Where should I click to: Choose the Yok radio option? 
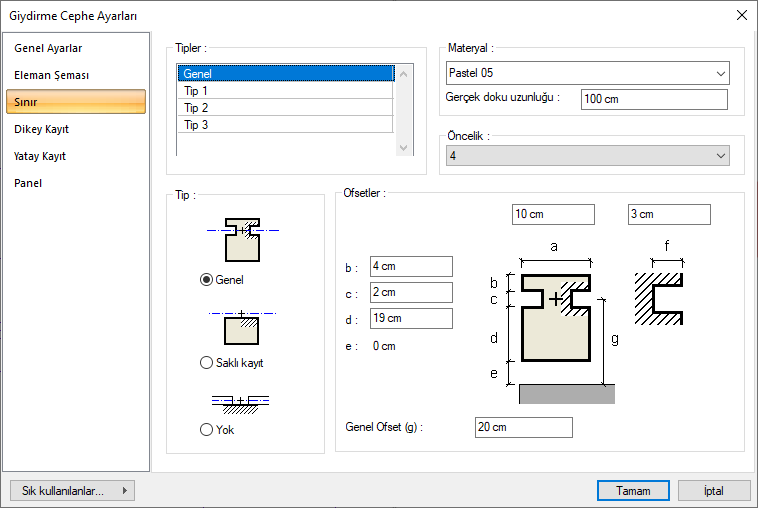pyautogui.click(x=207, y=430)
